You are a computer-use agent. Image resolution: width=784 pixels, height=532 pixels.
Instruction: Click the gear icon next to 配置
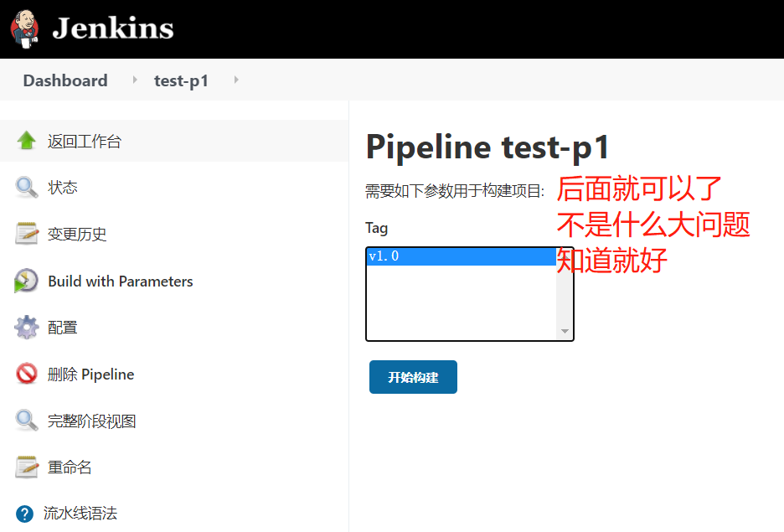point(27,328)
